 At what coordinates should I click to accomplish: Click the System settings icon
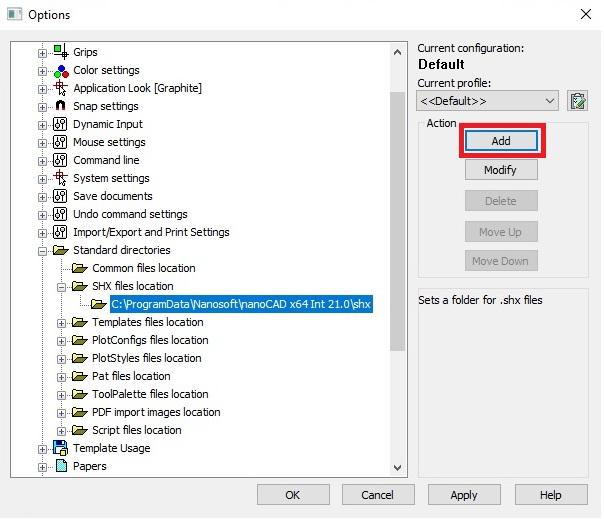59,178
